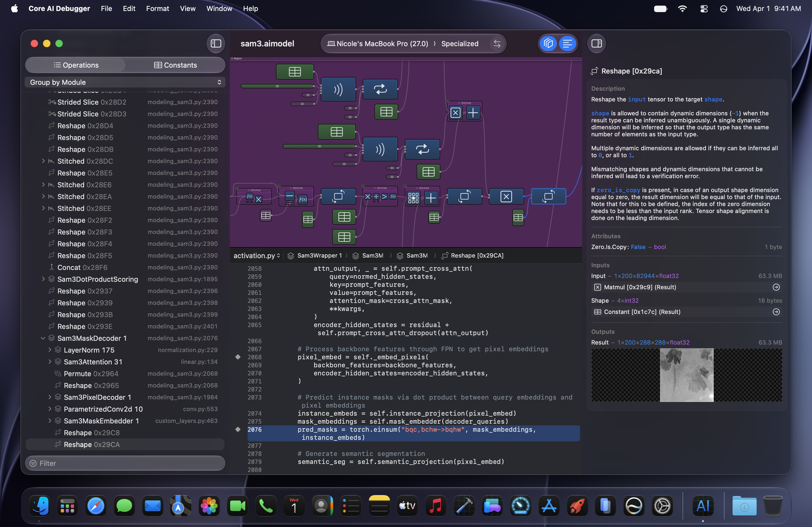The height and width of the screenshot is (527, 812).
Task: Toggle the source text view button in toolbar
Action: 567,43
